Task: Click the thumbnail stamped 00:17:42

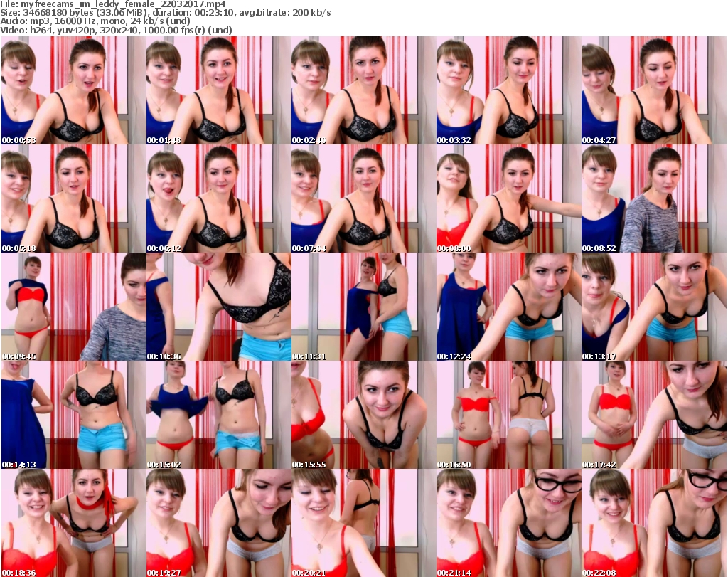Action: pos(654,414)
